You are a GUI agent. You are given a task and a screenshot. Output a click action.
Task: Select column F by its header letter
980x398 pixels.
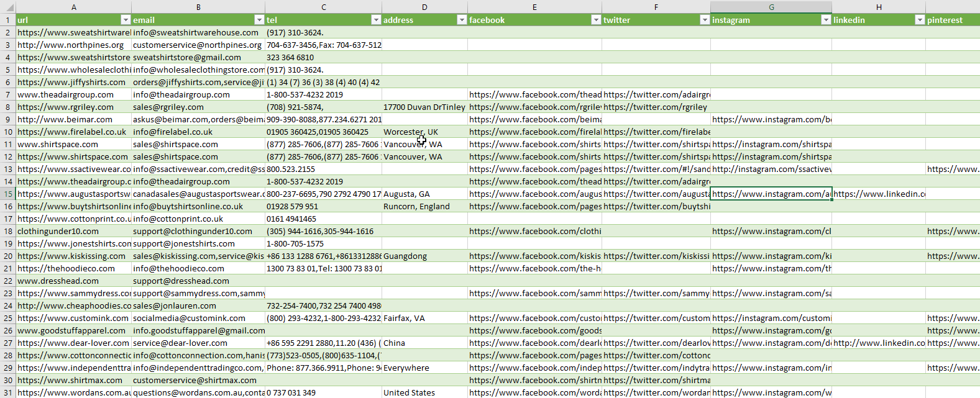pyautogui.click(x=656, y=7)
